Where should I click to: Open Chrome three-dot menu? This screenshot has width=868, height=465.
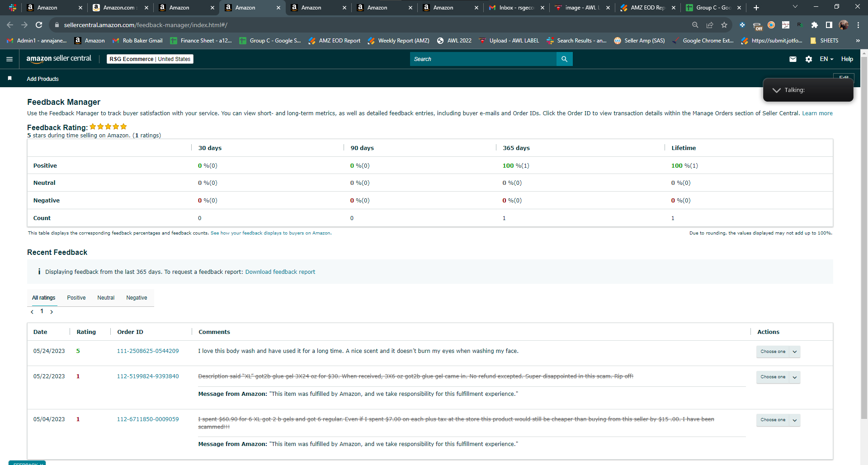858,25
